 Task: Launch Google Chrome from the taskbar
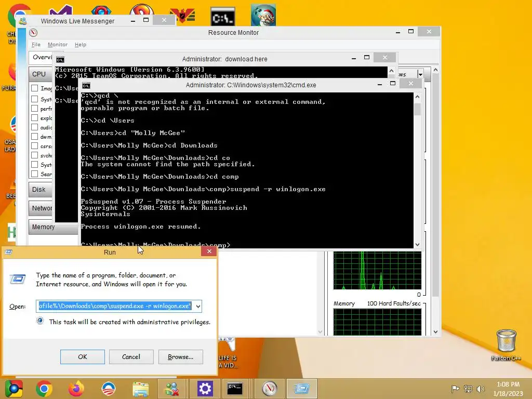(x=44, y=389)
